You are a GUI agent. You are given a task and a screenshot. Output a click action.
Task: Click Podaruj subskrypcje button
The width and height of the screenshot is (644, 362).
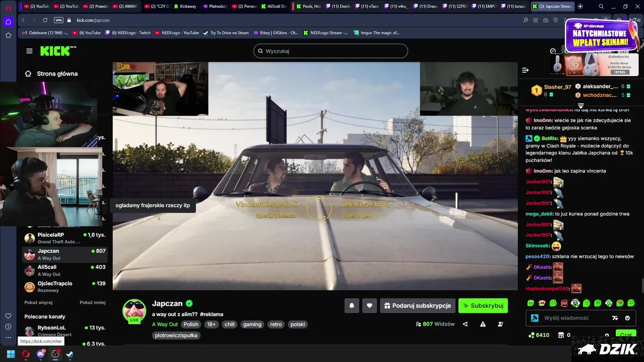418,305
